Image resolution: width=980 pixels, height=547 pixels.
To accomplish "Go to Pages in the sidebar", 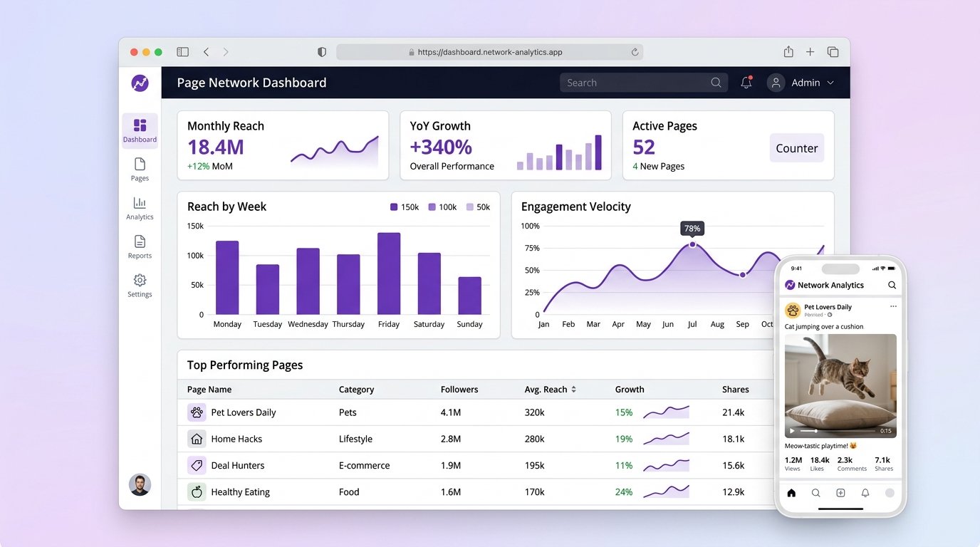I will [x=140, y=170].
